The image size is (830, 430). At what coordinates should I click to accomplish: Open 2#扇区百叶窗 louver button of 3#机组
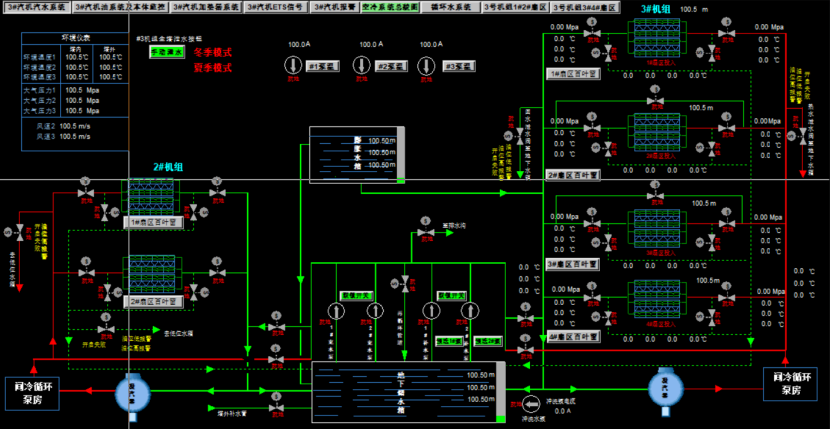(573, 175)
